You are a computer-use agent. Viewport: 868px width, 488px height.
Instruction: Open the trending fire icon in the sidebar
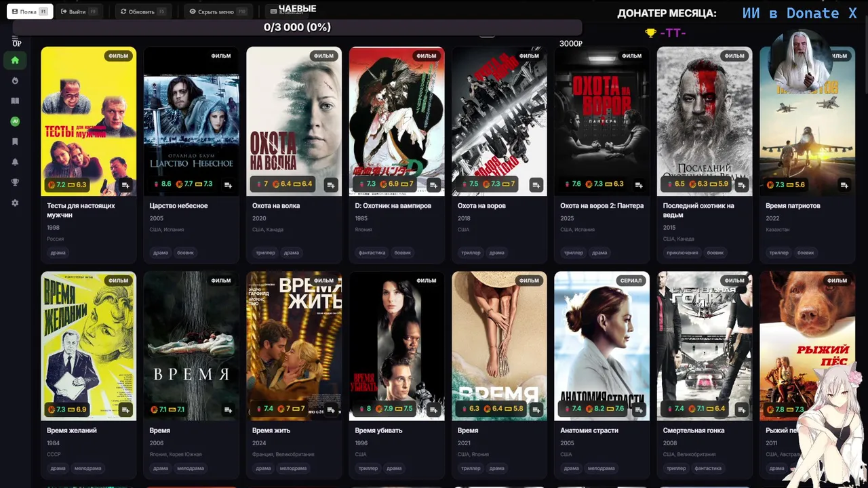coord(15,81)
